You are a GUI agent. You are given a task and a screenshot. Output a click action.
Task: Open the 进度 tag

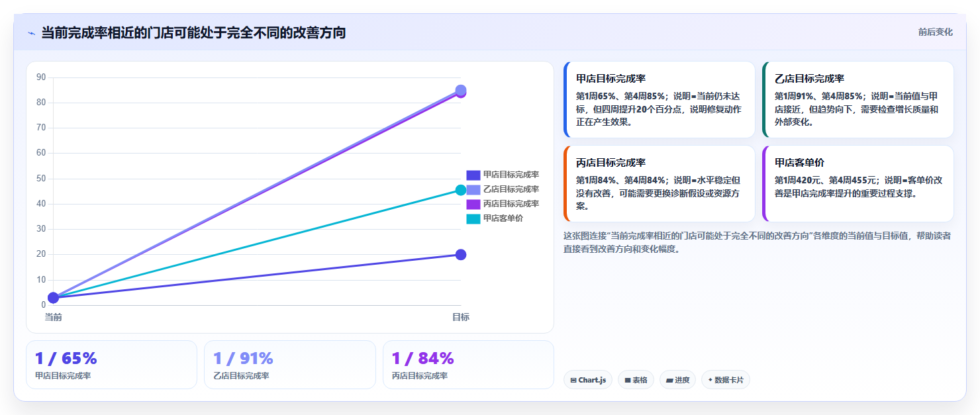[x=677, y=380]
